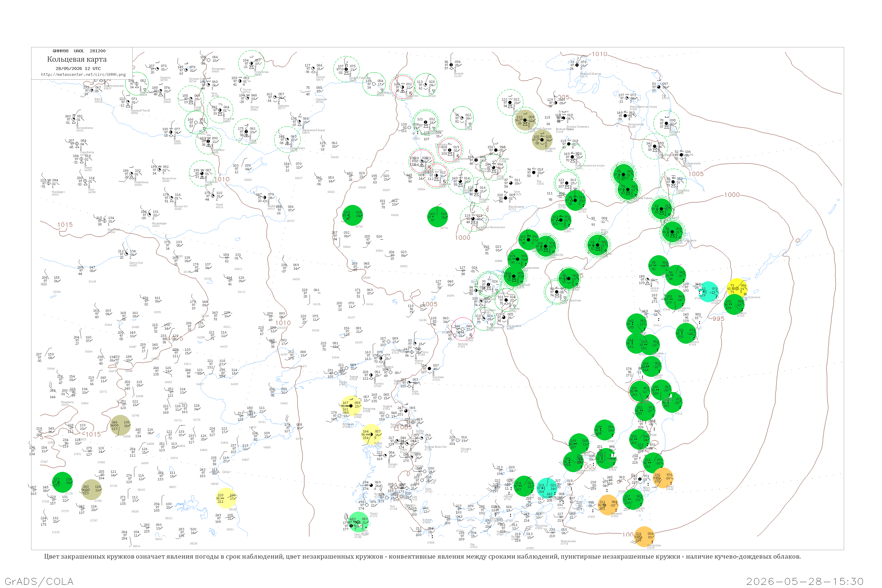
Task: Click the bright yellow station circle near Южно-Курильск
Action: click(x=737, y=288)
